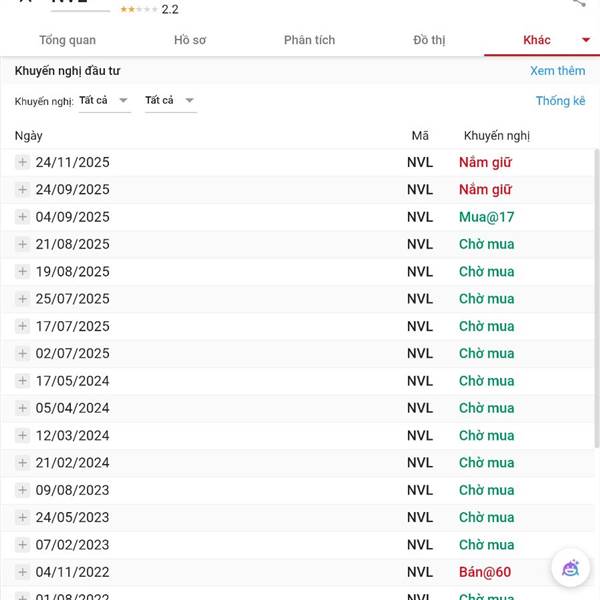Viewport: 600px width, 600px height.
Task: Click the Bán@60 recommendation label
Action: (x=485, y=572)
